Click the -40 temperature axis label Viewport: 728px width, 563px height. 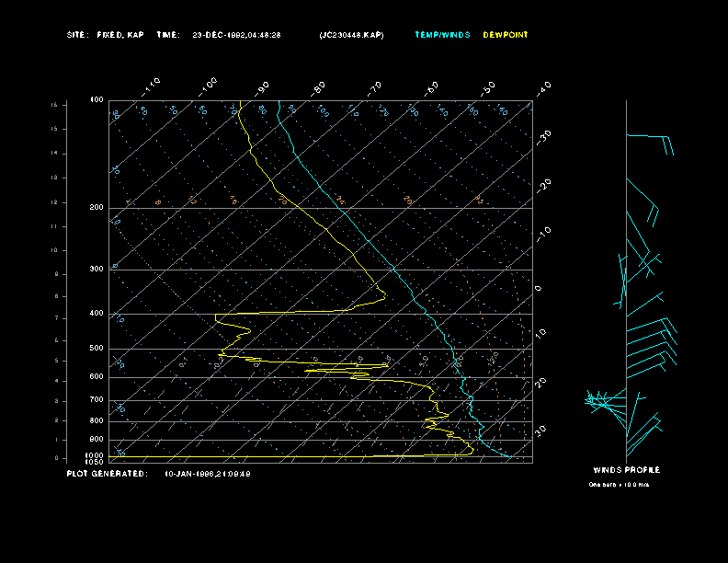(544, 89)
